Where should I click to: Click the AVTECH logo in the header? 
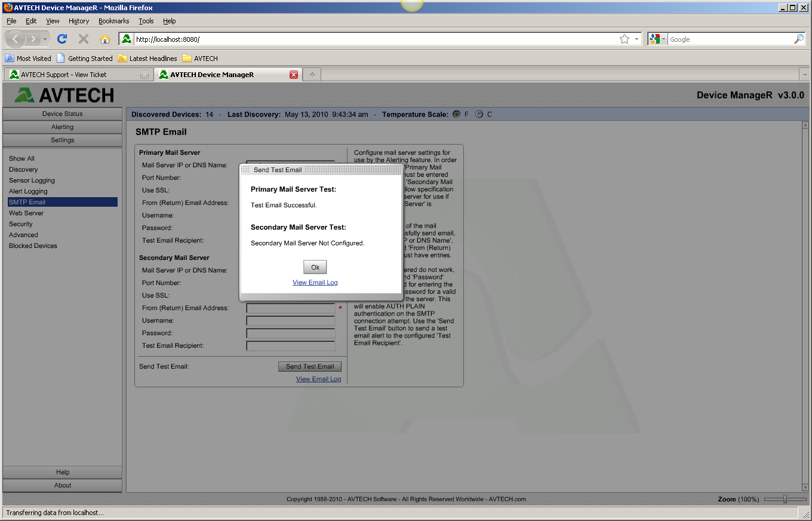pos(64,95)
